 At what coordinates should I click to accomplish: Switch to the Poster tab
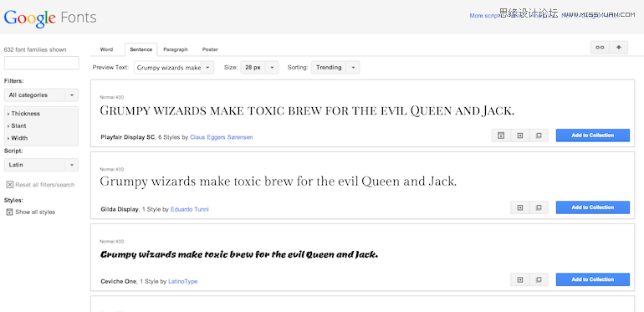point(210,49)
